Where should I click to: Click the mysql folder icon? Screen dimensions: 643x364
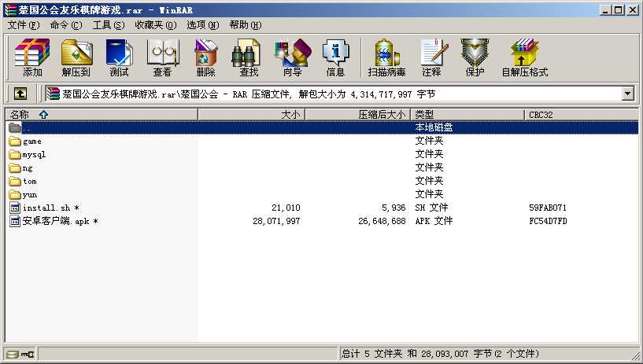15,155
